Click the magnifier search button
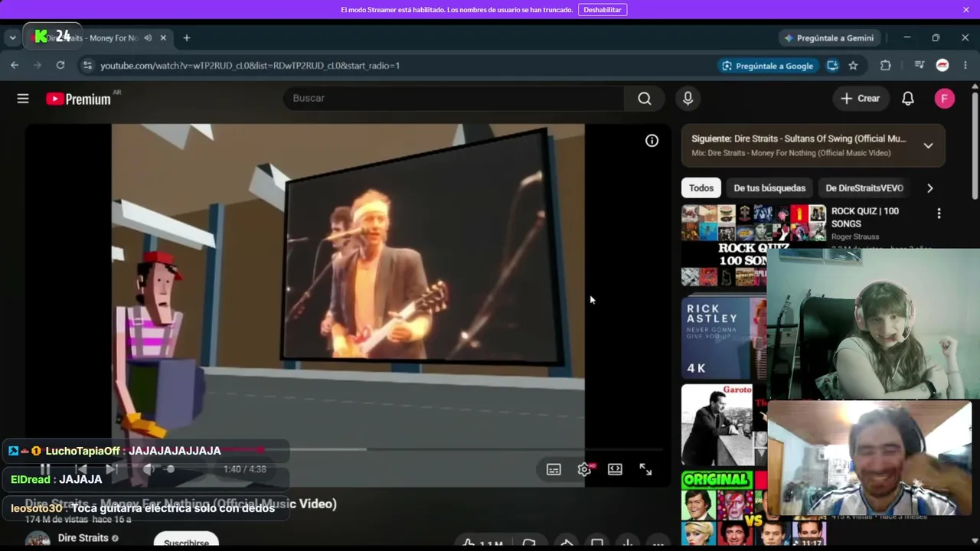Viewport: 980px width, 551px height. 645,98
